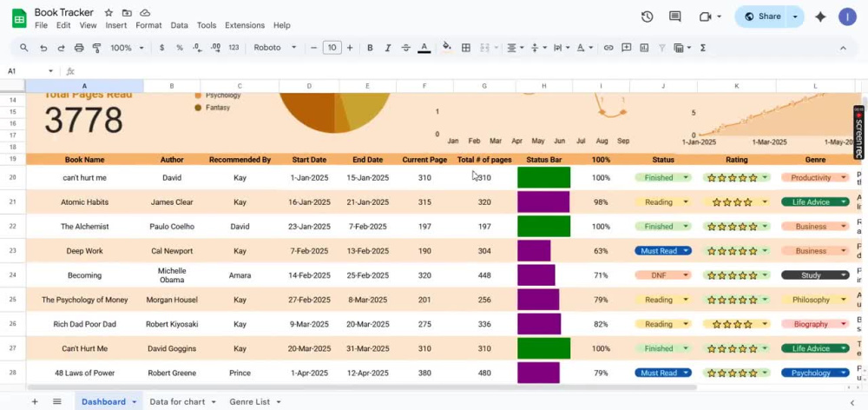
Task: Open the comments panel icon
Action: 674,17
